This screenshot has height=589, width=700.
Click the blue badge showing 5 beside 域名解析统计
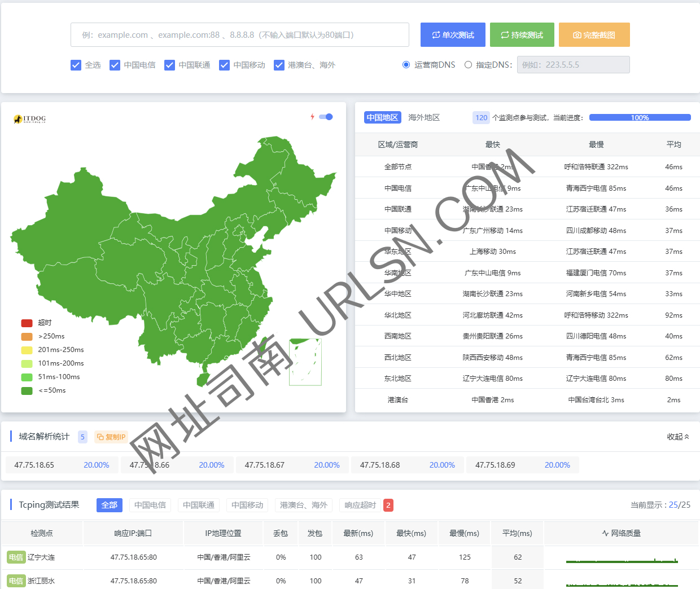click(82, 436)
